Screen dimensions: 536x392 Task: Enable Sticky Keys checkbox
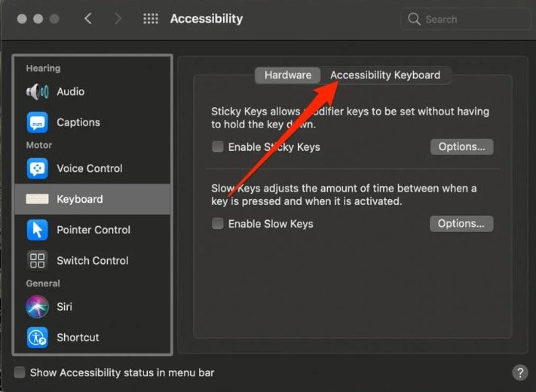tap(218, 147)
